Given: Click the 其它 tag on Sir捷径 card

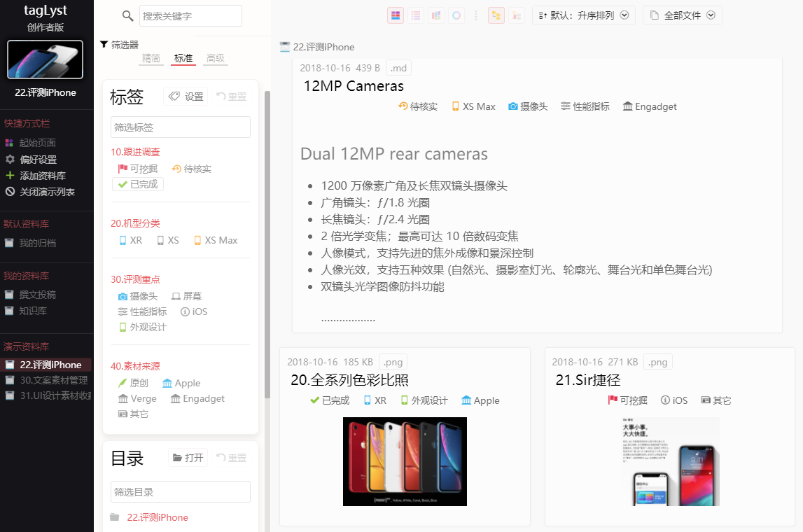Looking at the screenshot, I should click(x=716, y=400).
